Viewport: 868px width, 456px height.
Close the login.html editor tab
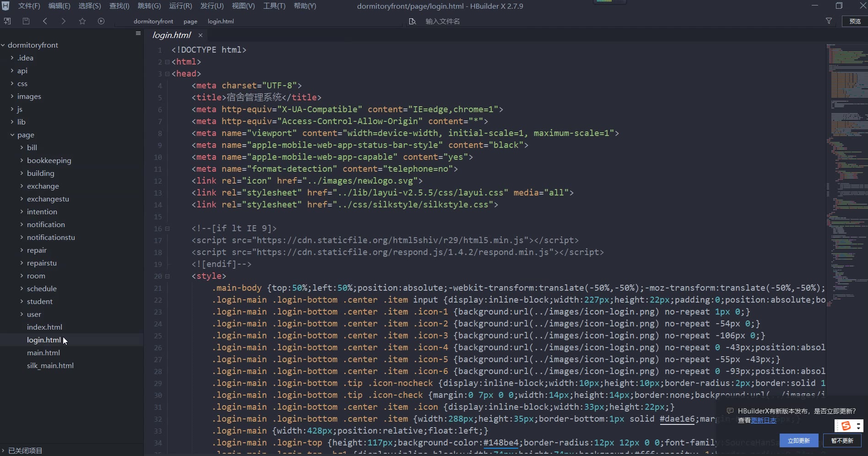point(201,35)
